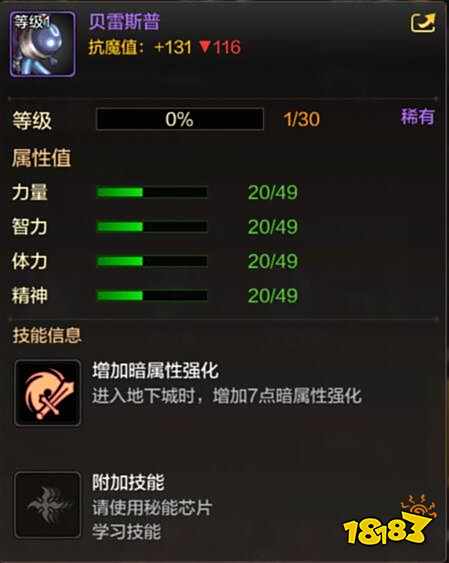Select the 技能信息 section header
The image size is (449, 563).
[47, 335]
